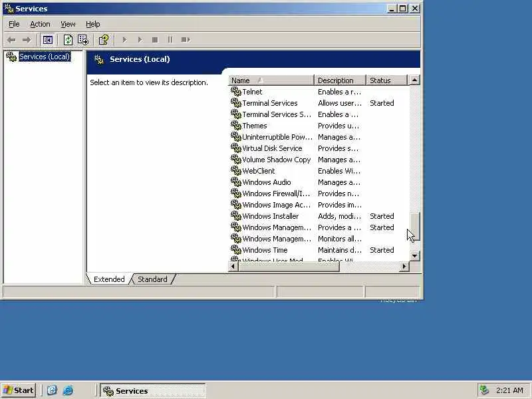Select Virtual Disk Service name
Screen dimensions: 532x399
coord(272,148)
